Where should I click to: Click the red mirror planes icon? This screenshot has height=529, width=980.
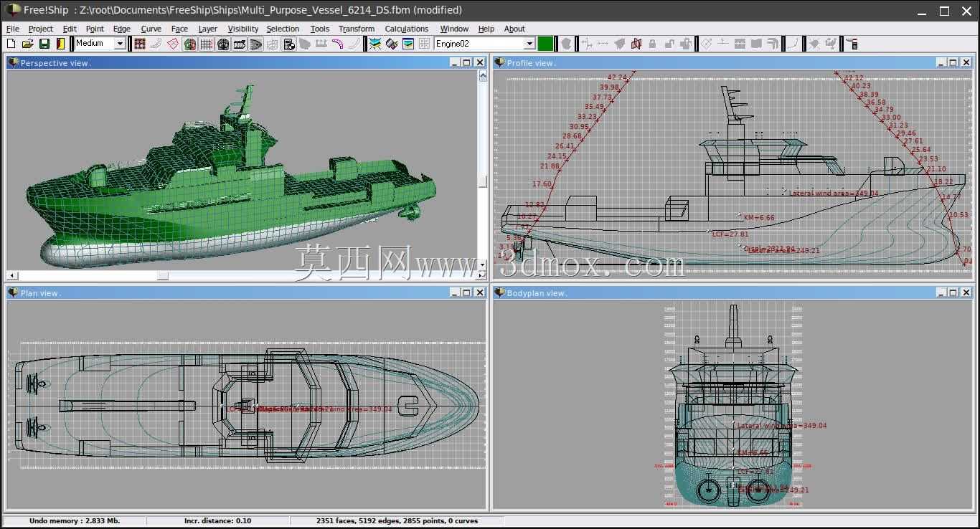coord(636,44)
